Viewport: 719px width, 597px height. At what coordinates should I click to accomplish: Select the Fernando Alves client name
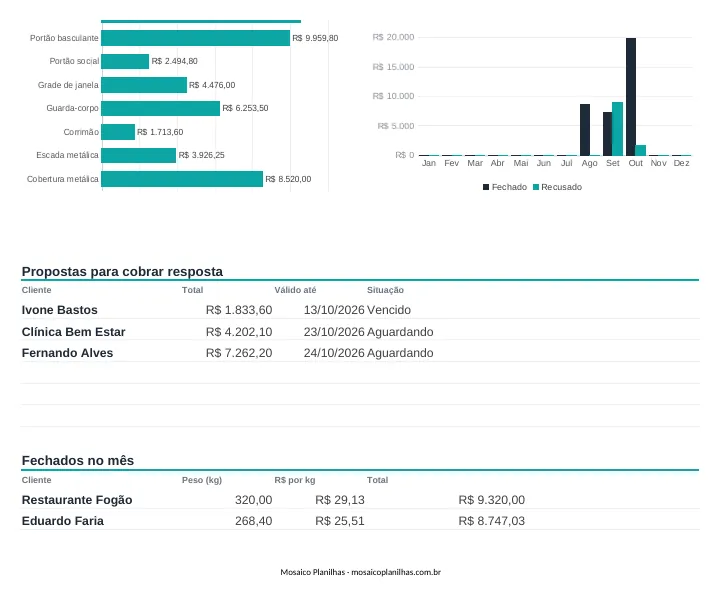pos(67,353)
